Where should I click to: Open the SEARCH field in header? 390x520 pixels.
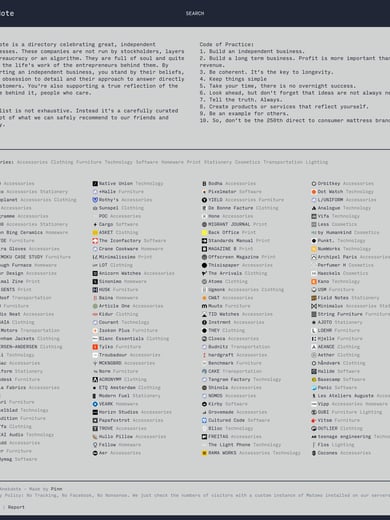195,13
